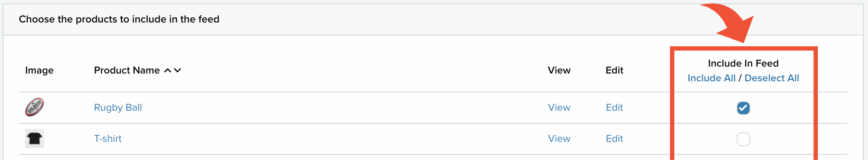Edit the T-shirt product
868x160 pixels.
pyautogui.click(x=614, y=138)
